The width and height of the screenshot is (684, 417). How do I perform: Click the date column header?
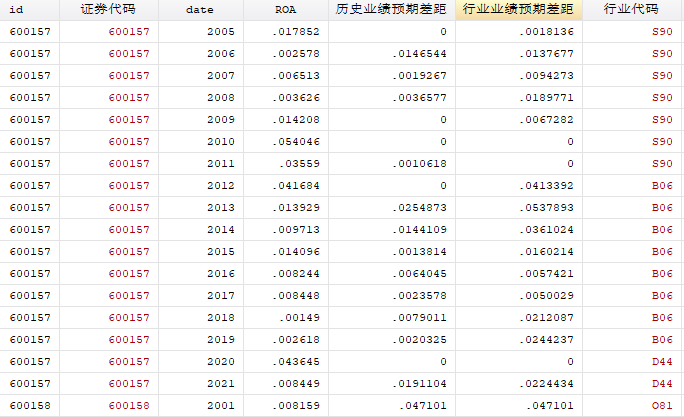pyautogui.click(x=200, y=9)
